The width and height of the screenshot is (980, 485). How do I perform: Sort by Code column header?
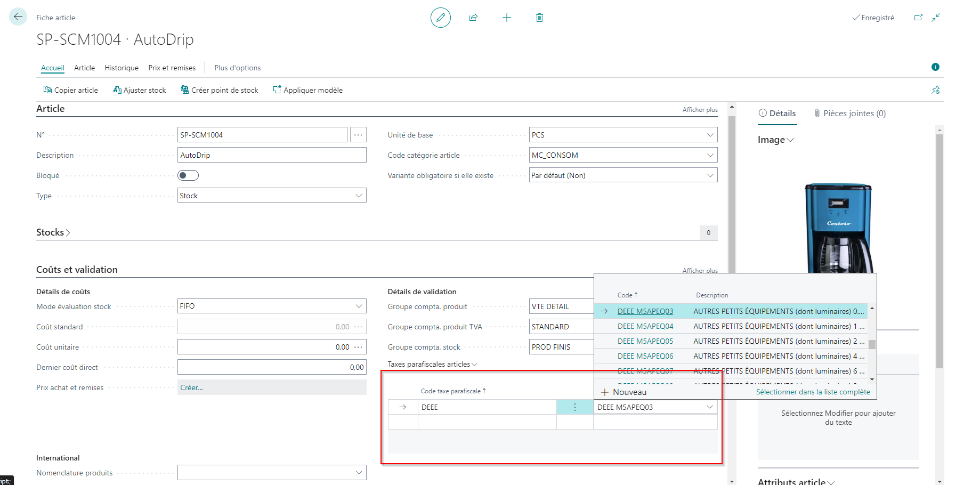pyautogui.click(x=627, y=295)
